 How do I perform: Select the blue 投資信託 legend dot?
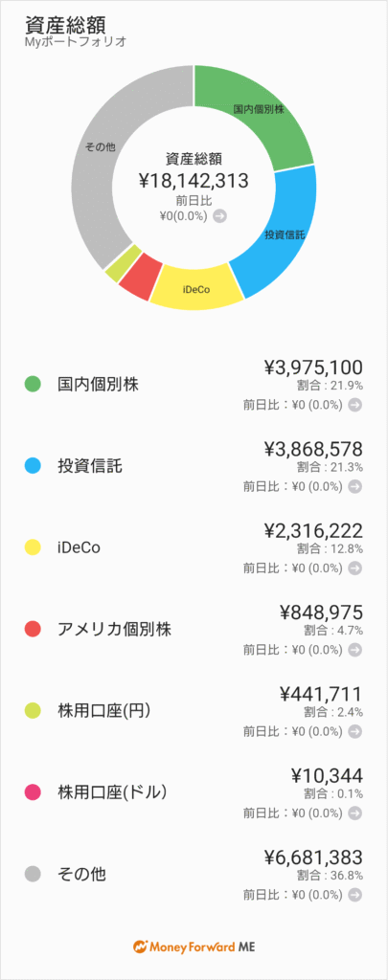32,466
